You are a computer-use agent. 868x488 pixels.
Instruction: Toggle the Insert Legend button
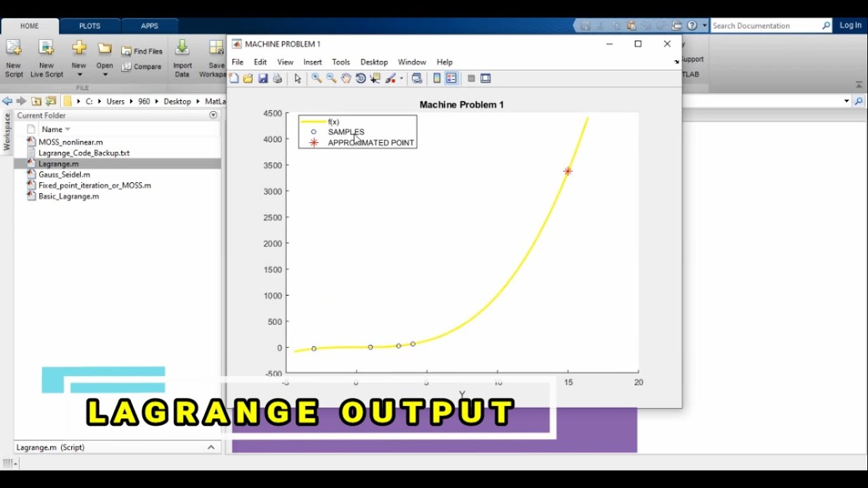tap(451, 79)
